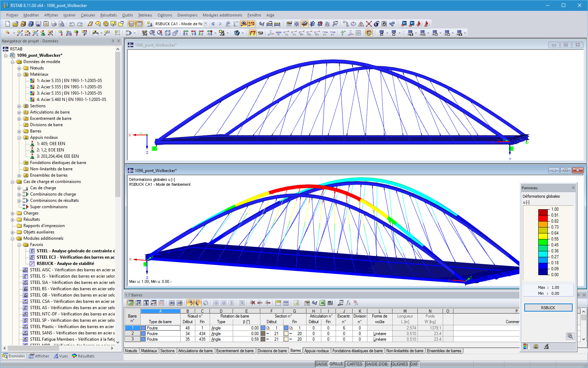Expand the Charges tree node
Screen dimensions: 588x368
(13, 213)
